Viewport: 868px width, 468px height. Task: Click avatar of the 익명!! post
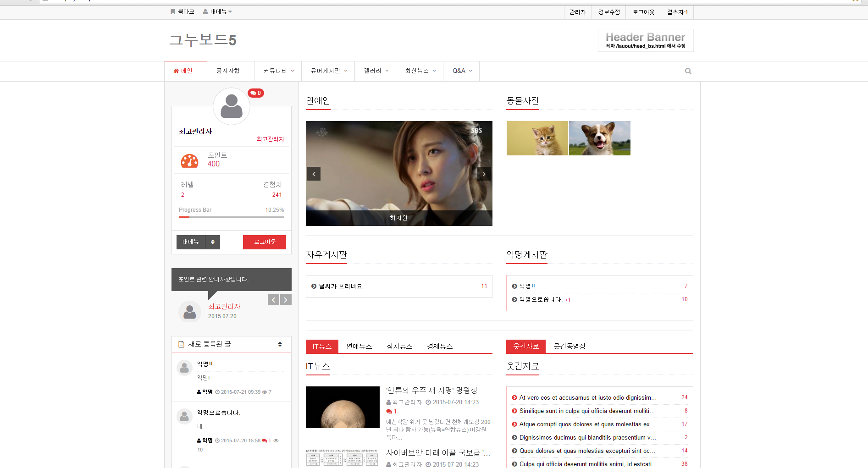tap(184, 368)
